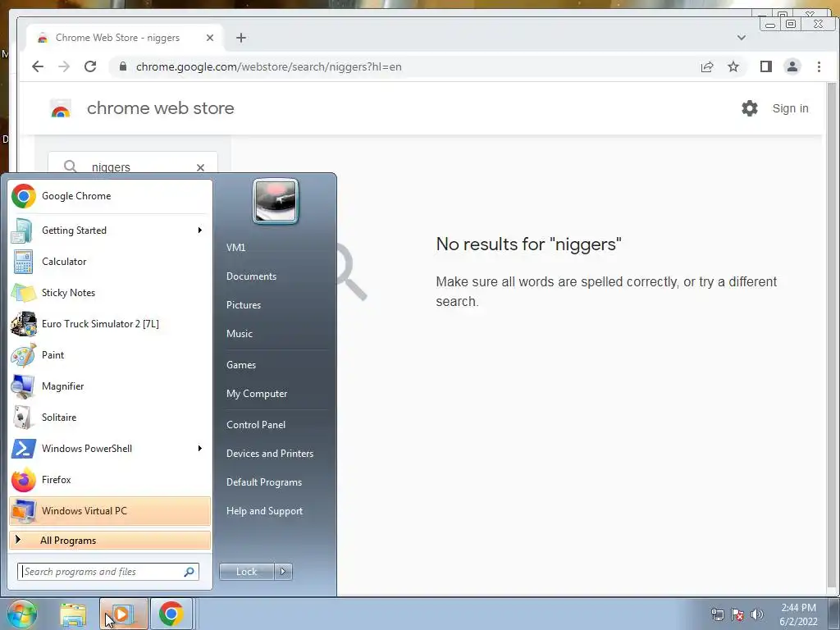Open Getting Started from the Start menu
Viewport: 840px width, 630px height.
[x=110, y=231]
